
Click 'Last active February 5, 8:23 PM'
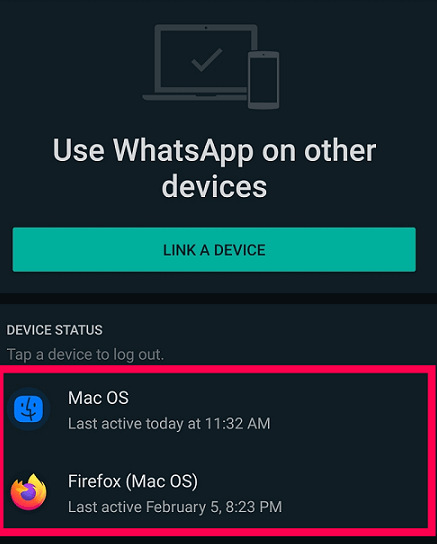click(175, 507)
